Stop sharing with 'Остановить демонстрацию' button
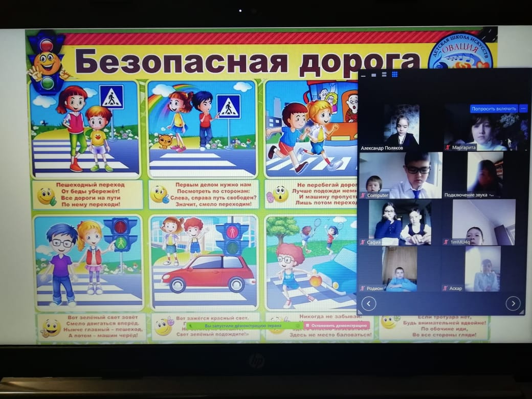The height and width of the screenshot is (399, 532). (337, 325)
